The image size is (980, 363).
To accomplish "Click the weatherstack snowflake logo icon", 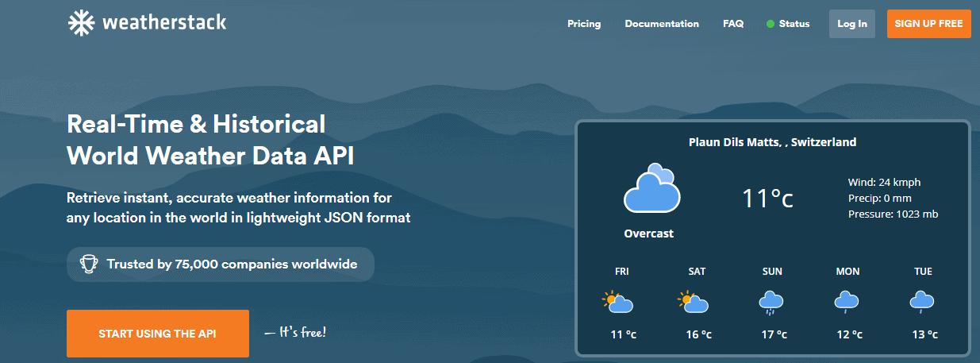I will point(82,23).
